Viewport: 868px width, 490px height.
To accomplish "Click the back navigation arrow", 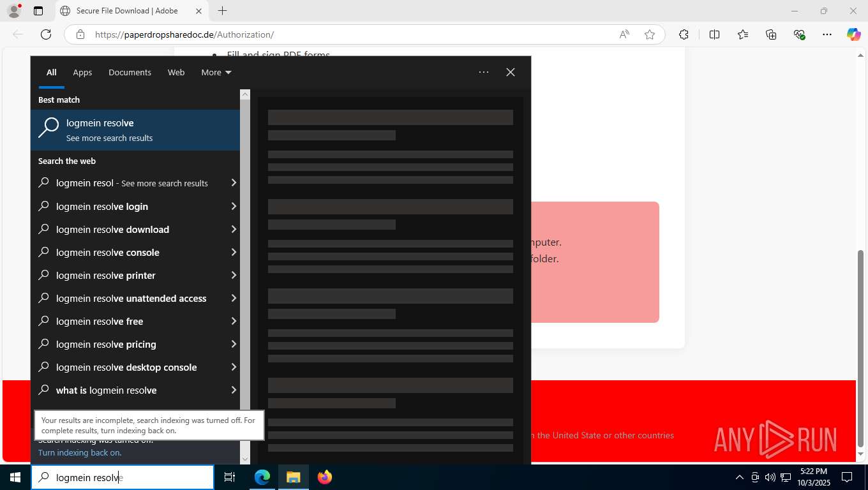I will (x=18, y=34).
